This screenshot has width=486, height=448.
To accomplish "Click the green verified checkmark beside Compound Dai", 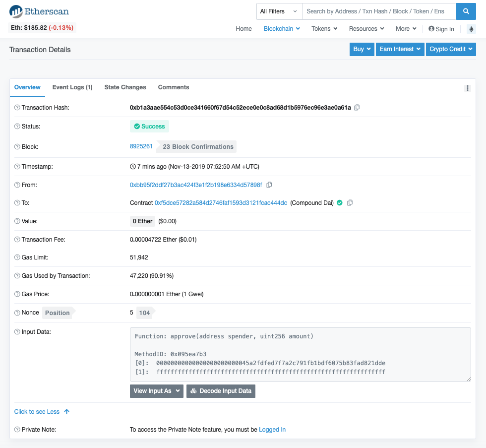I will [340, 203].
